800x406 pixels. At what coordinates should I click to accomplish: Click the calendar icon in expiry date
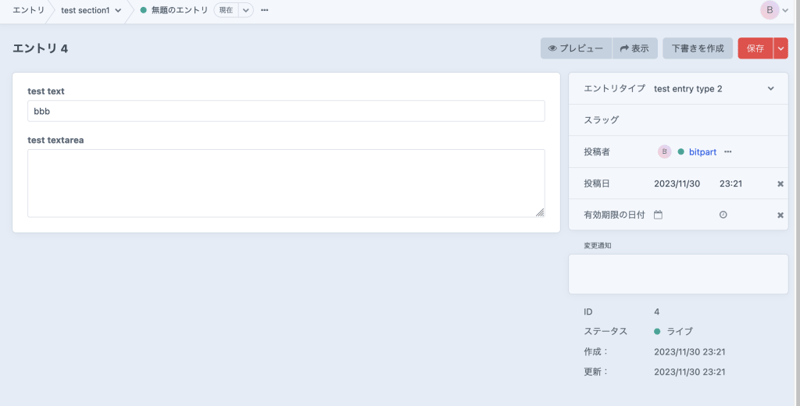[x=659, y=215]
